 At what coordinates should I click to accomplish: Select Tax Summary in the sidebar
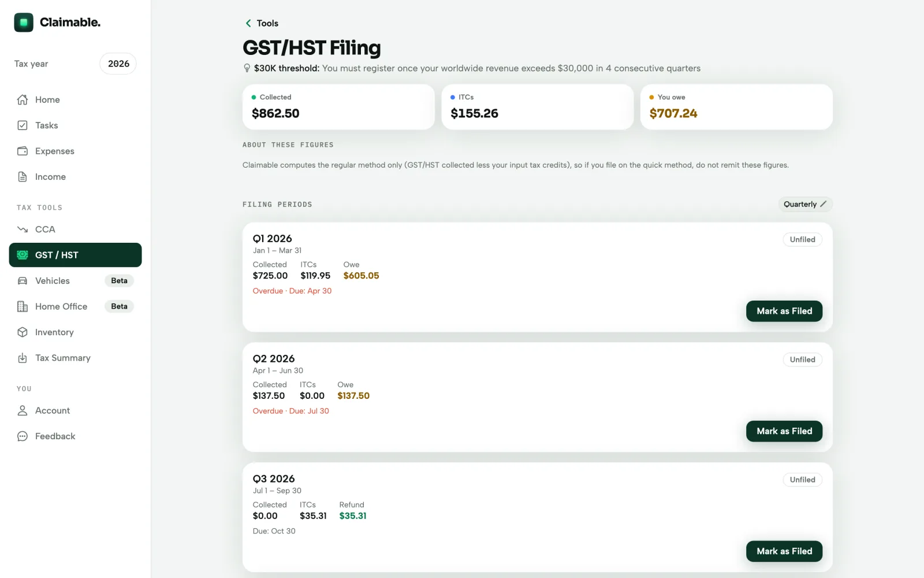pyautogui.click(x=76, y=358)
